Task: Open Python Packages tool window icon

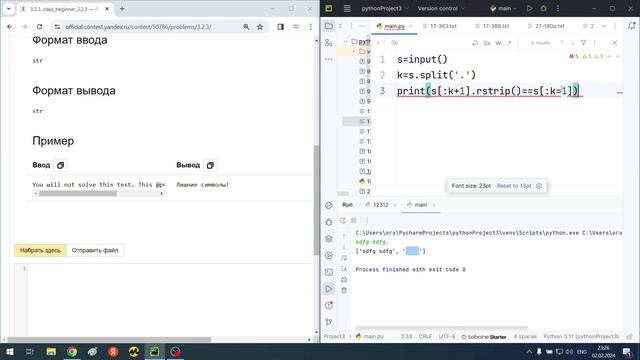Action: tap(329, 239)
